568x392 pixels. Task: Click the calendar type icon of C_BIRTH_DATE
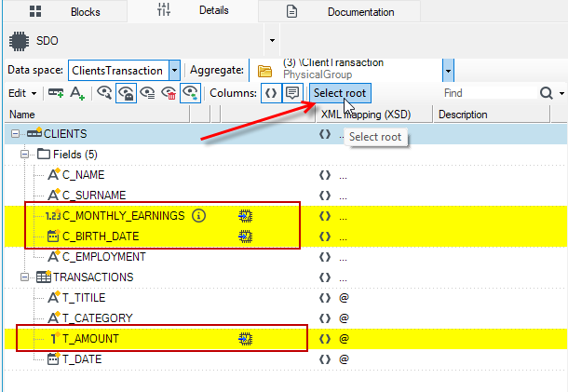(53, 237)
